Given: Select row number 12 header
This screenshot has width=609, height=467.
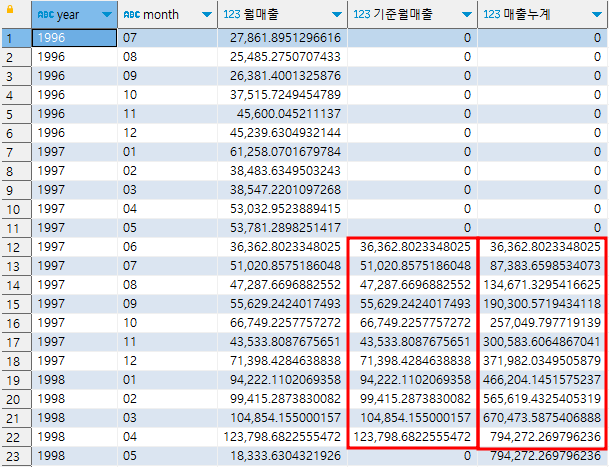Looking at the screenshot, I should point(16,247).
